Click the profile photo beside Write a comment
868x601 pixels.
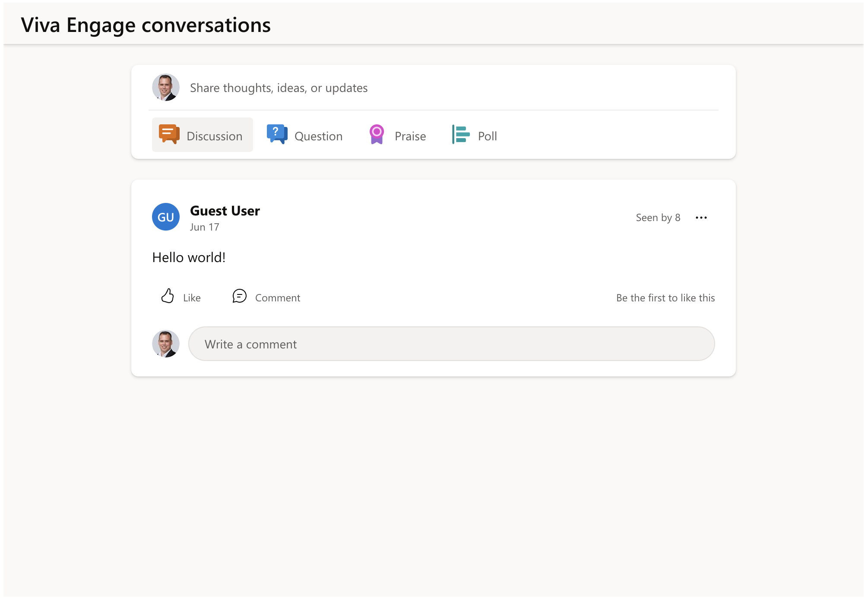pyautogui.click(x=166, y=344)
